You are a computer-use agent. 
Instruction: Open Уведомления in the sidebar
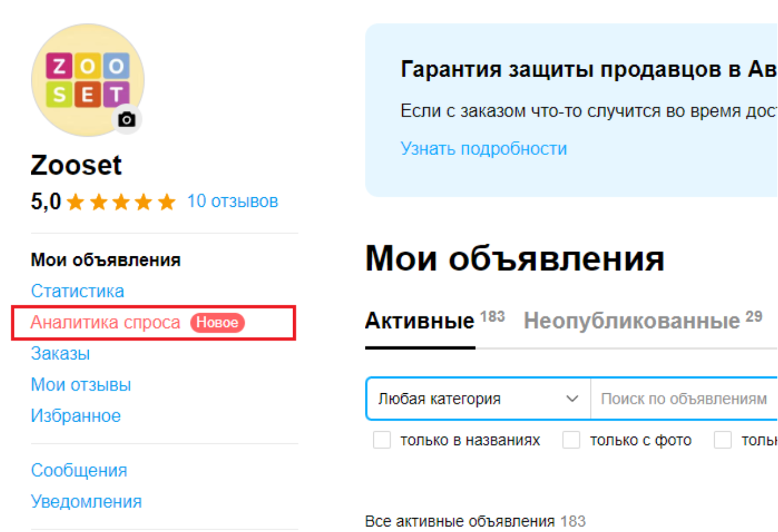[x=86, y=502]
